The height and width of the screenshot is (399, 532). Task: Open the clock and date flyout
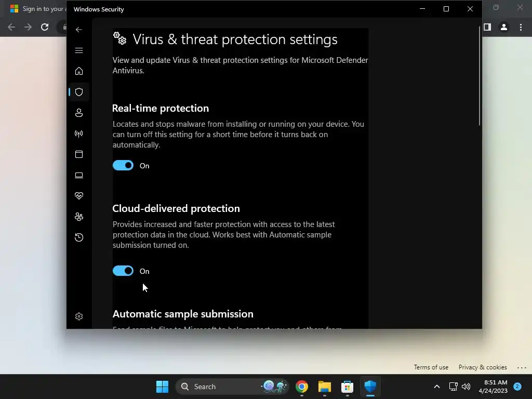(x=493, y=387)
